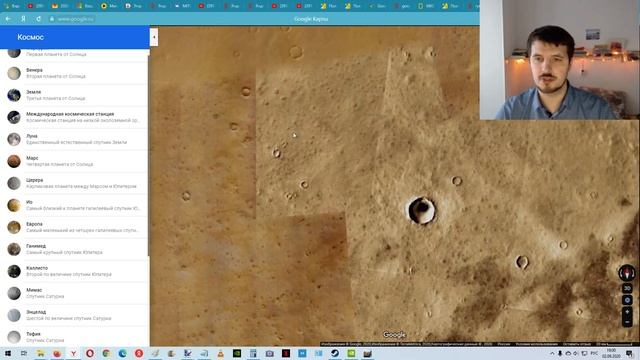This screenshot has height=360, width=640.
Task: Click the large crater on Mars map
Action: [422, 210]
